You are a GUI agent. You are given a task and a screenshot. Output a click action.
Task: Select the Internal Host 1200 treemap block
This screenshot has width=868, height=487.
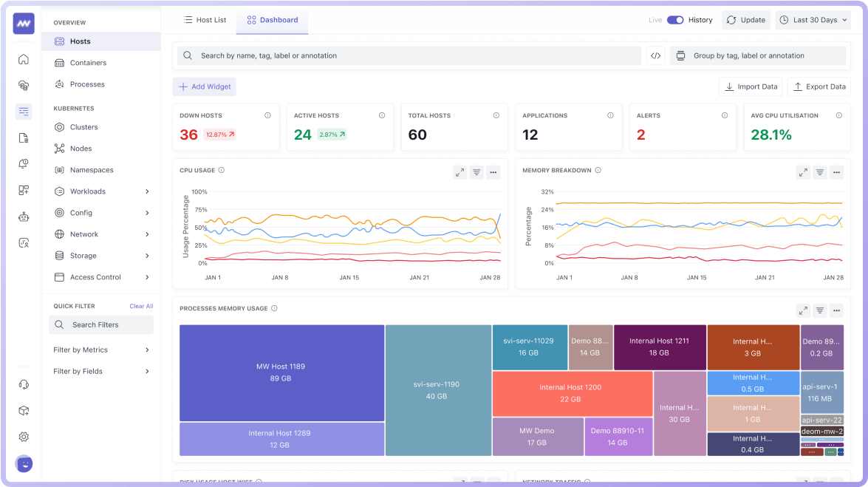point(571,394)
